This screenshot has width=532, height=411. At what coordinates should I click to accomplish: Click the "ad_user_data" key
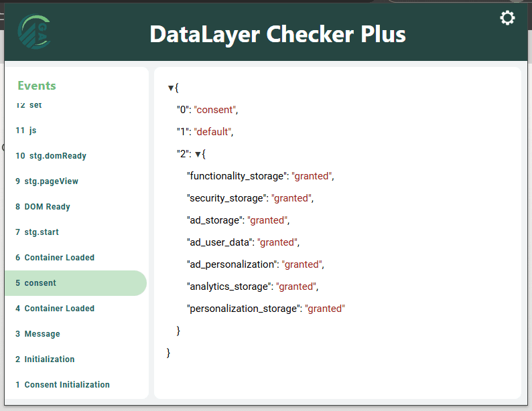click(x=220, y=242)
